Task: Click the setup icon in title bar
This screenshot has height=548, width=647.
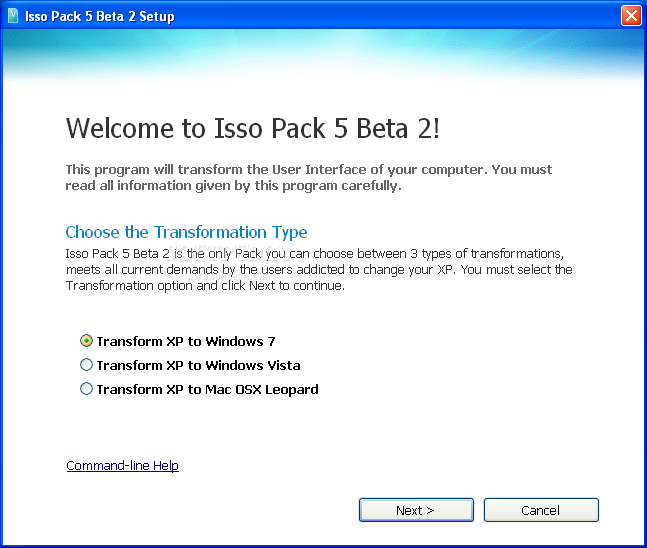Action: click(14, 15)
